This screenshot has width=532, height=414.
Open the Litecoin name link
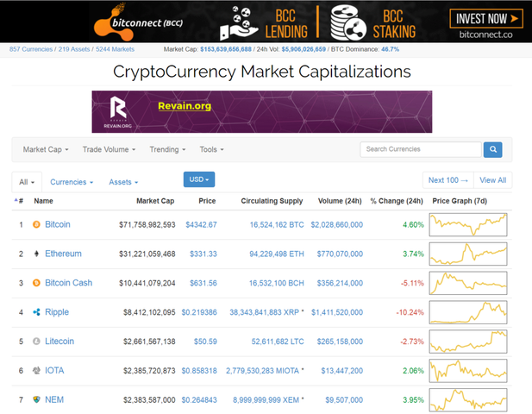click(x=59, y=341)
